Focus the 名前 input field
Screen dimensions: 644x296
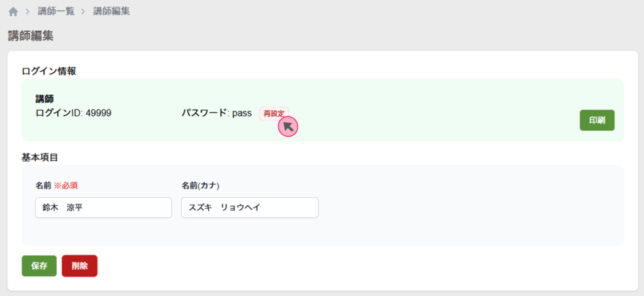(103, 208)
